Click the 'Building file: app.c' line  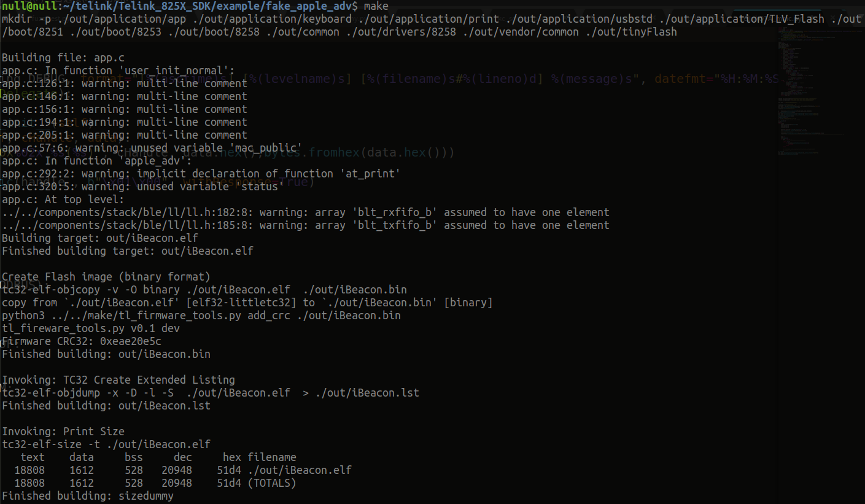pos(63,58)
